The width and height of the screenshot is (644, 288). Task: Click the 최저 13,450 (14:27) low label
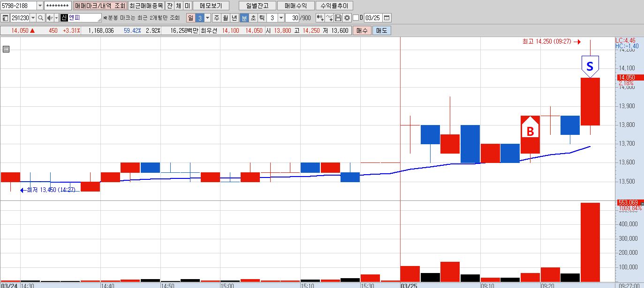click(x=47, y=190)
